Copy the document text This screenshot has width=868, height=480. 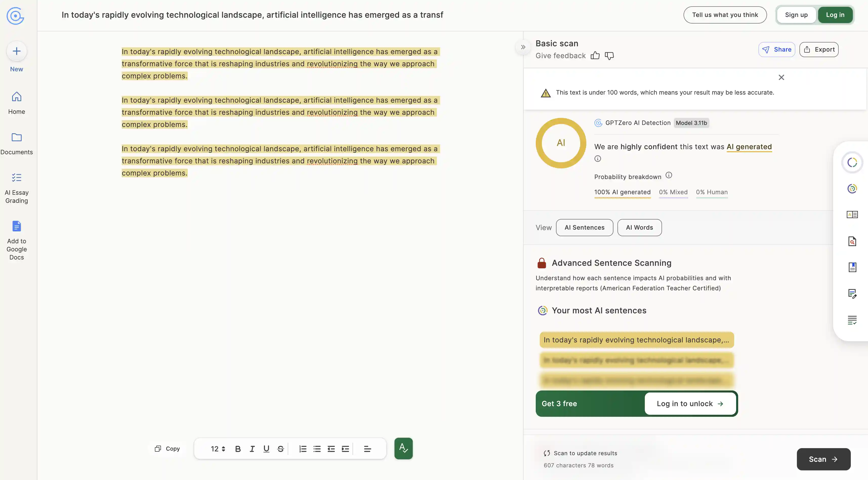[167, 449]
